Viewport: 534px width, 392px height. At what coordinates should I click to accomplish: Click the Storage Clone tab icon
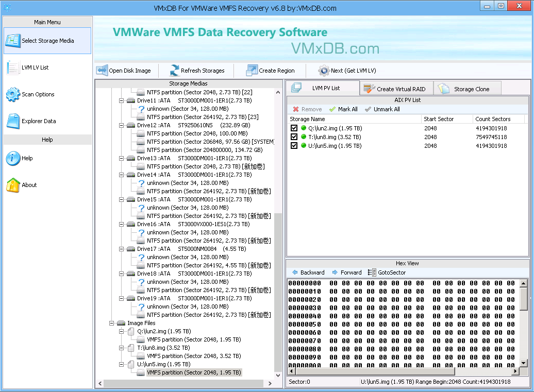[443, 89]
